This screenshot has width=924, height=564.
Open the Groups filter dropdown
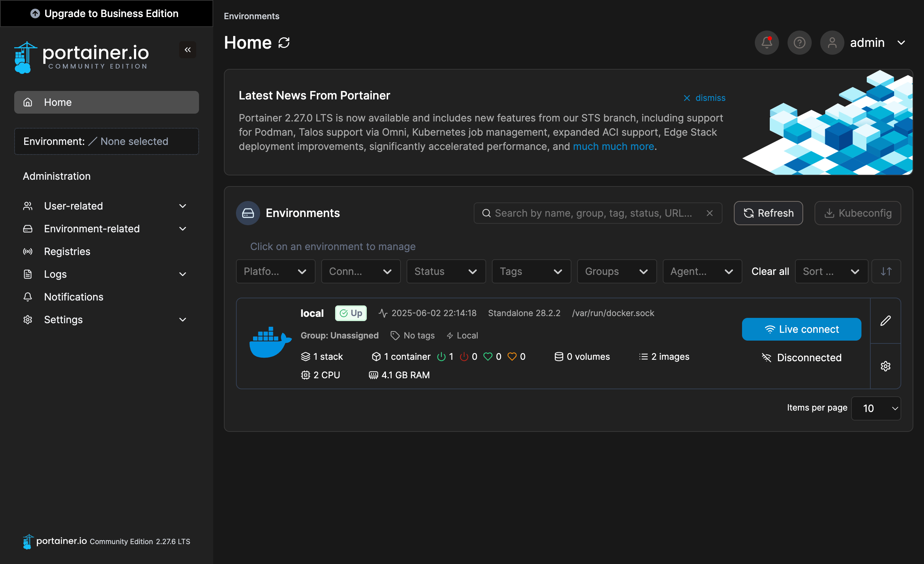coord(617,271)
